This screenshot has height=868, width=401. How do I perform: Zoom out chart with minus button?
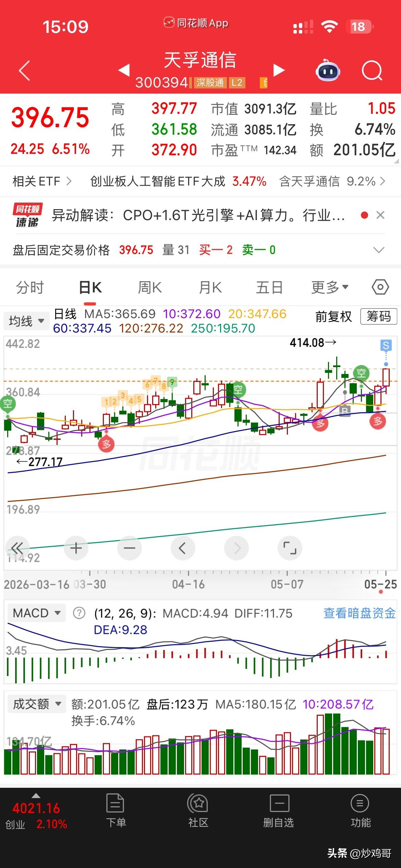click(x=129, y=548)
